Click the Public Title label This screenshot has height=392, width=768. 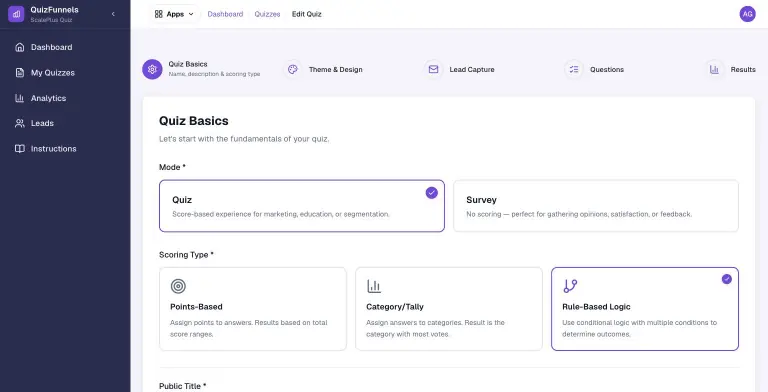(x=182, y=386)
